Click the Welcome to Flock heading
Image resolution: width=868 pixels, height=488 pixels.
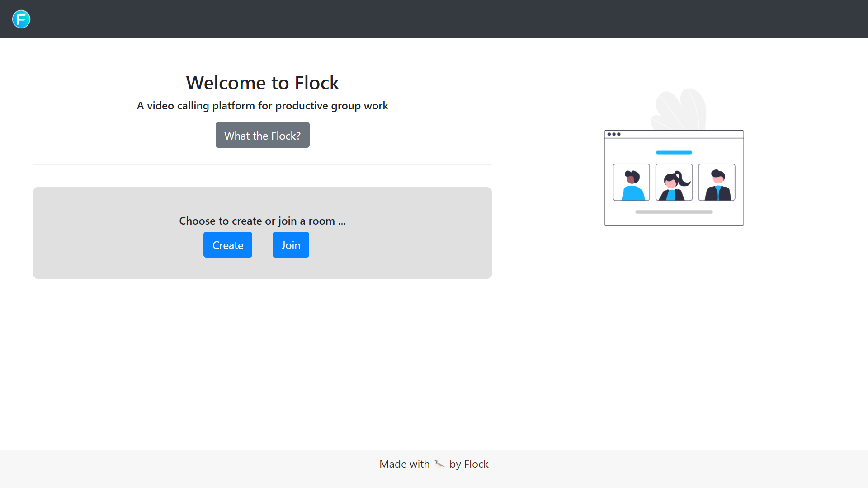click(262, 83)
